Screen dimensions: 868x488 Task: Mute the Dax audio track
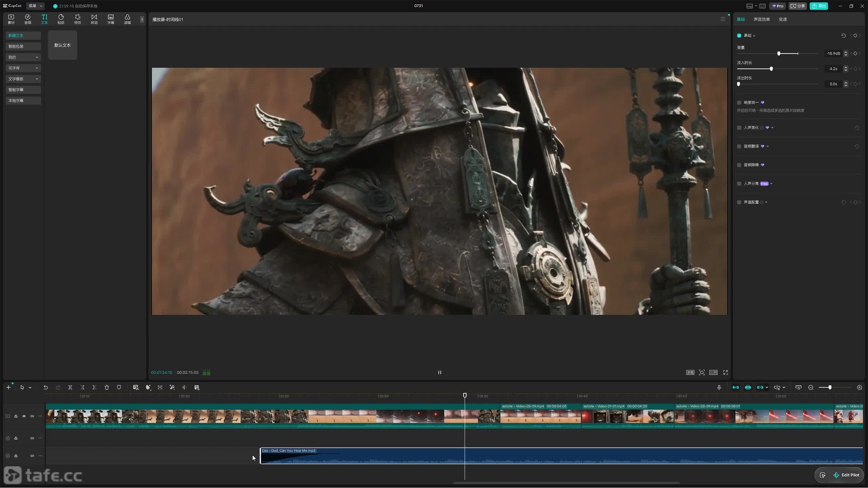pos(32,456)
